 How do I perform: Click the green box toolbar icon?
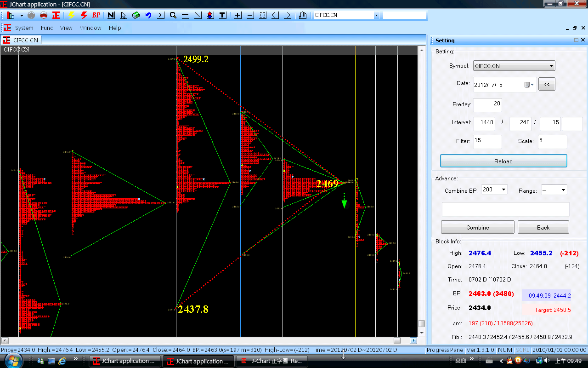pyautogui.click(x=136, y=15)
